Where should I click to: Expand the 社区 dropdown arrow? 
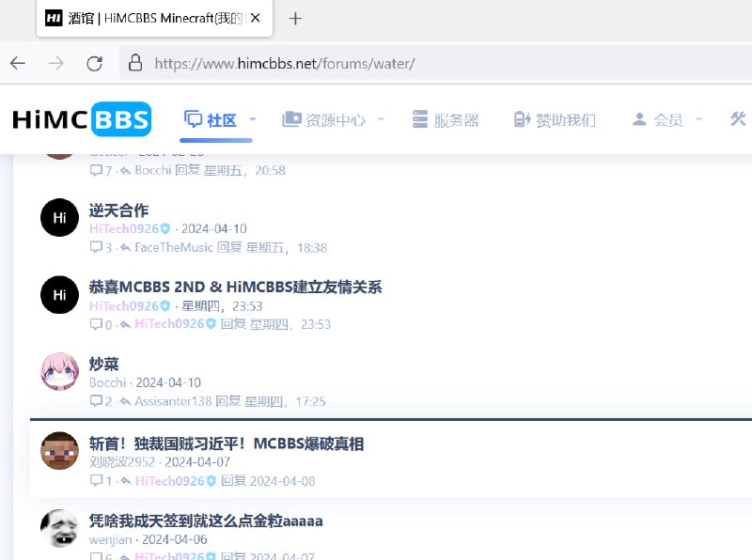(x=253, y=120)
